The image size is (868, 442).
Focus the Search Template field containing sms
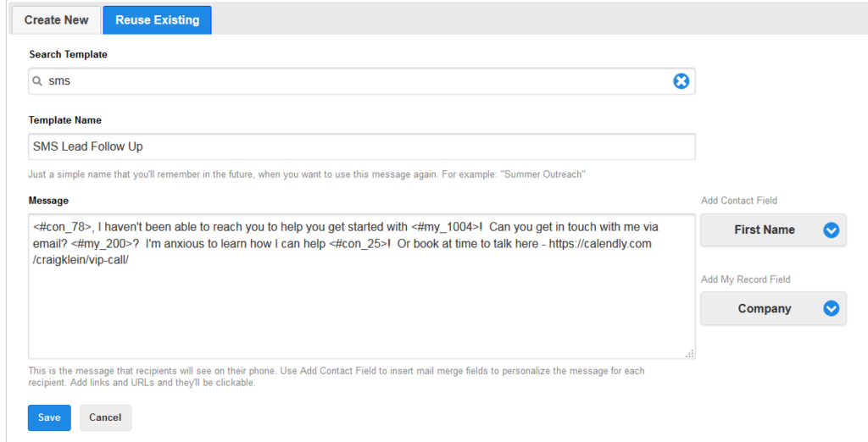[x=356, y=81]
